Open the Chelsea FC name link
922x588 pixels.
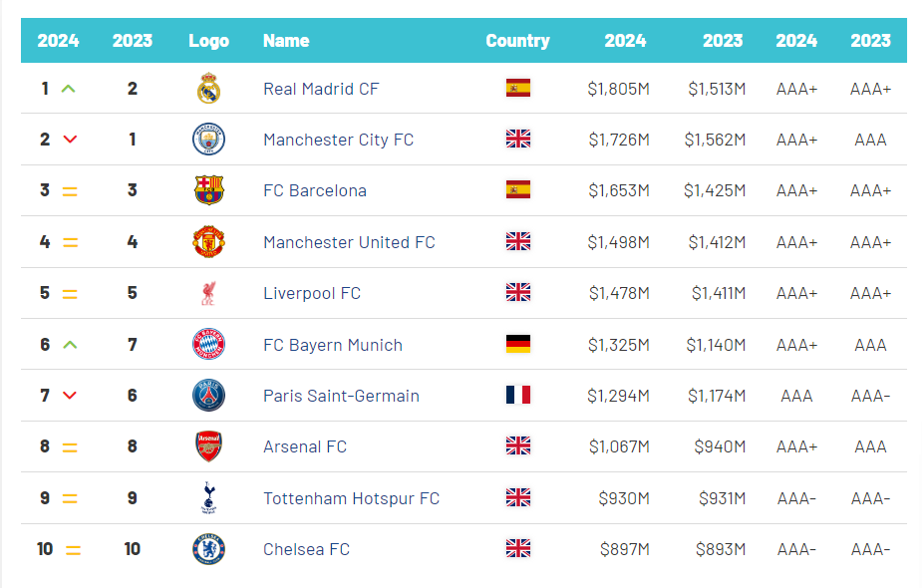pos(306,549)
